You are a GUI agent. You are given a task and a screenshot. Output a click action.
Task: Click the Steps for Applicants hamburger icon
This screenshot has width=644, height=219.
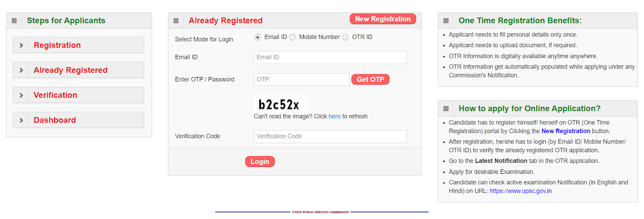click(x=14, y=21)
